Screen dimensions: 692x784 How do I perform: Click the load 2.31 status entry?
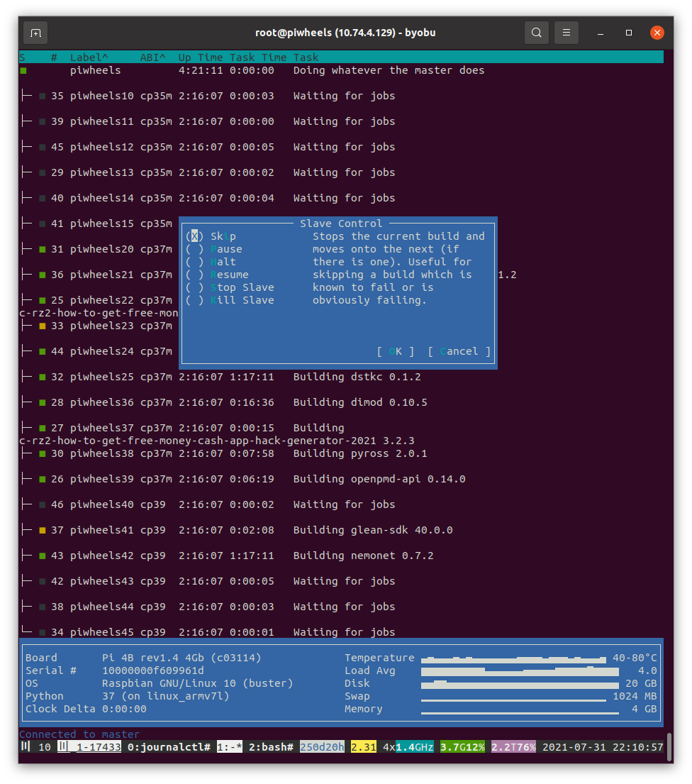pyautogui.click(x=364, y=747)
